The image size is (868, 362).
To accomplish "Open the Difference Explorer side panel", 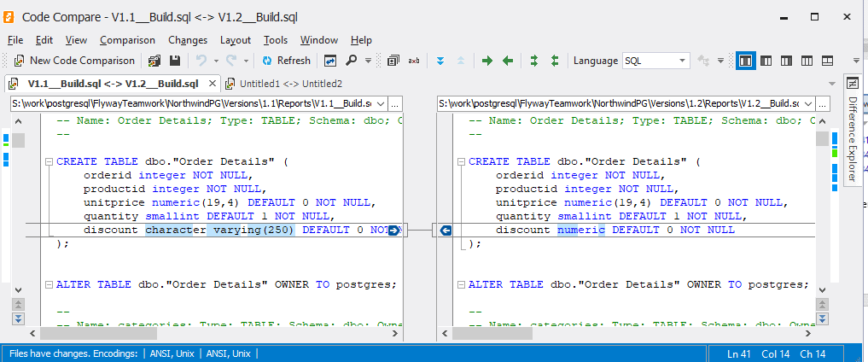I will pos(853,128).
